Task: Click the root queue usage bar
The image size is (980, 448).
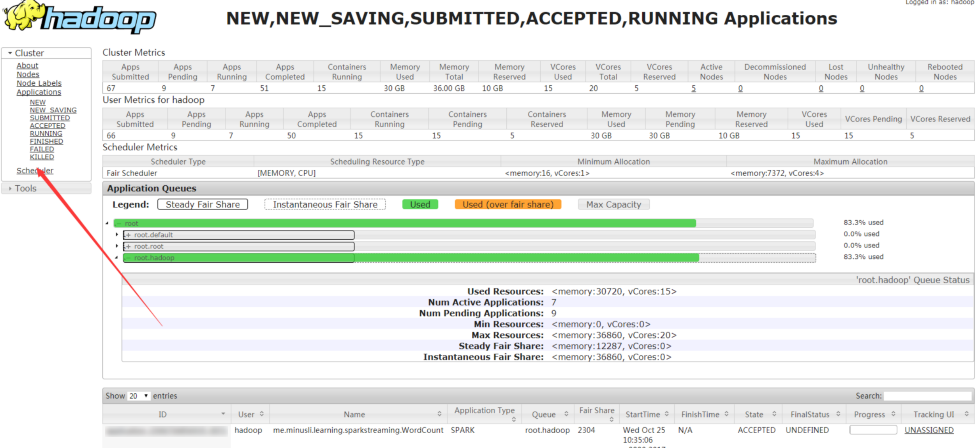Action: coord(405,223)
